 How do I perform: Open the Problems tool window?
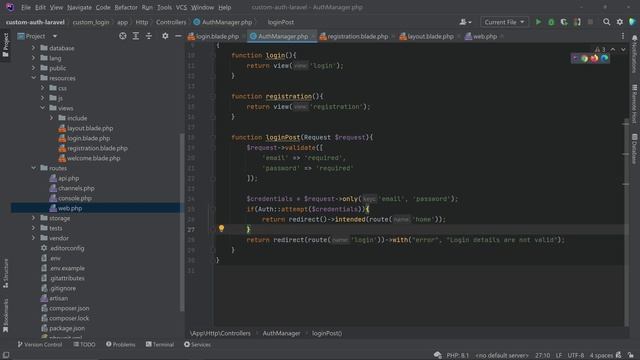pyautogui.click(x=120, y=344)
